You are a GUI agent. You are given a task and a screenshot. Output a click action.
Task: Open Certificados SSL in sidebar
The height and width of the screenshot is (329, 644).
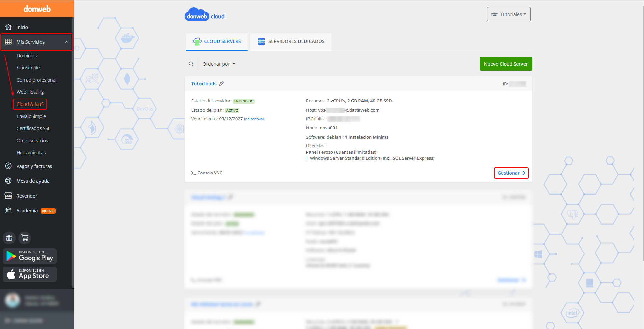click(x=33, y=128)
